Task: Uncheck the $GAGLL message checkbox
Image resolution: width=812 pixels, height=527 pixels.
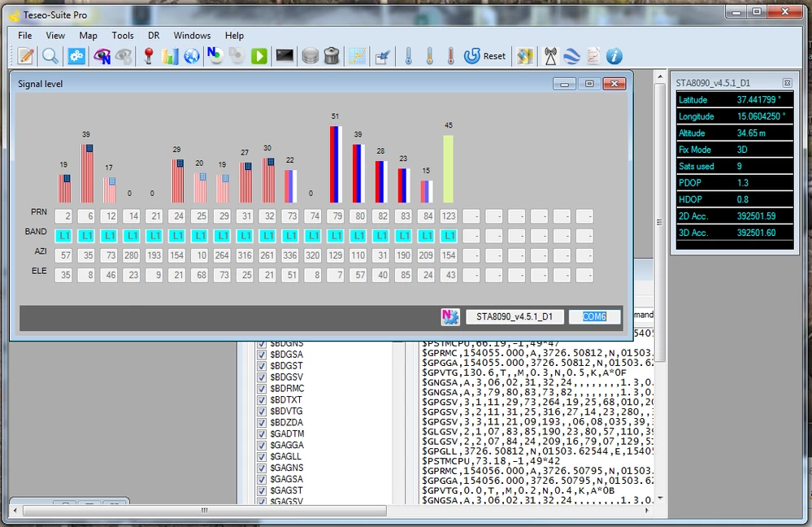Action: pos(262,456)
